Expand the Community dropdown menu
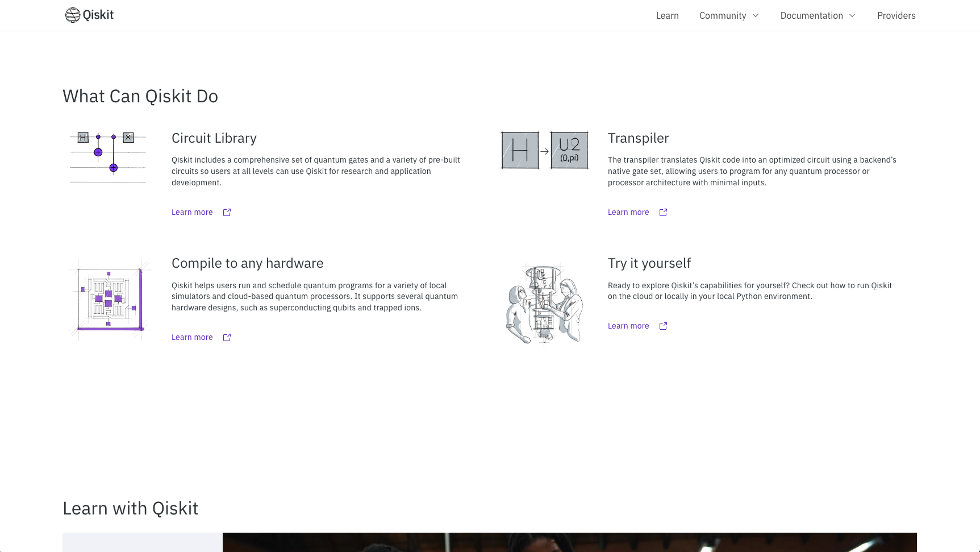 [x=729, y=15]
